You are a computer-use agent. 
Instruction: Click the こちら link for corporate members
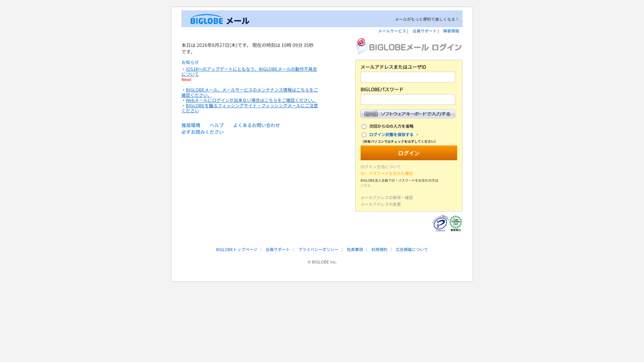pyautogui.click(x=366, y=185)
